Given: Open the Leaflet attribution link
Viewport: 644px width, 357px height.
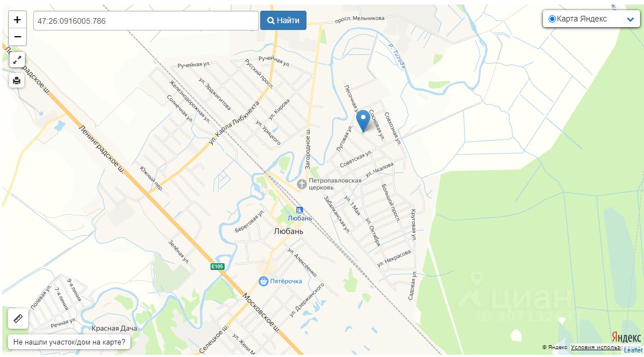Looking at the screenshot, I should (633, 350).
